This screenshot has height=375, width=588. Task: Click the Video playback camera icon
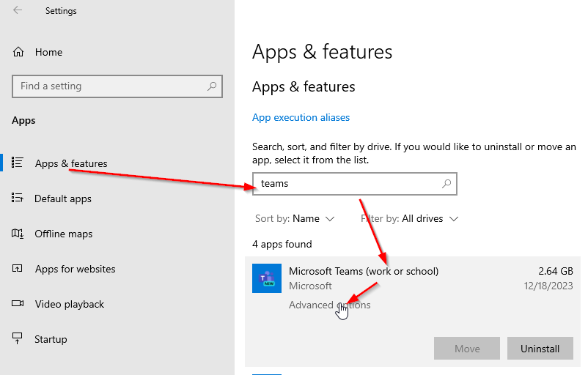18,303
